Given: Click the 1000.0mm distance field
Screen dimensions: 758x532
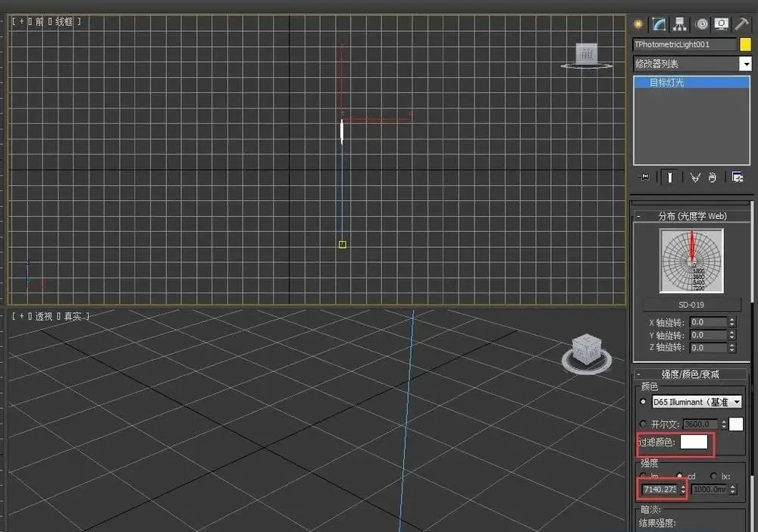Looking at the screenshot, I should 709,490.
